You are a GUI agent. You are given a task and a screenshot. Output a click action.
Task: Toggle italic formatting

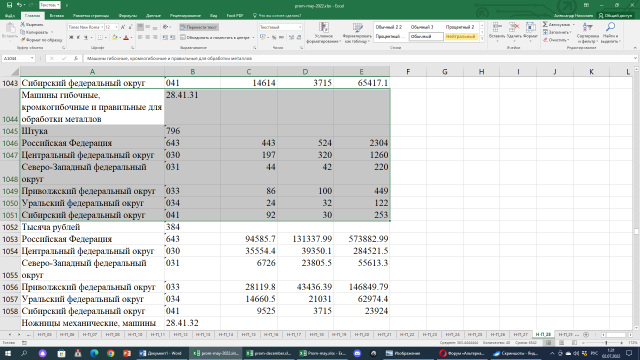[78, 38]
